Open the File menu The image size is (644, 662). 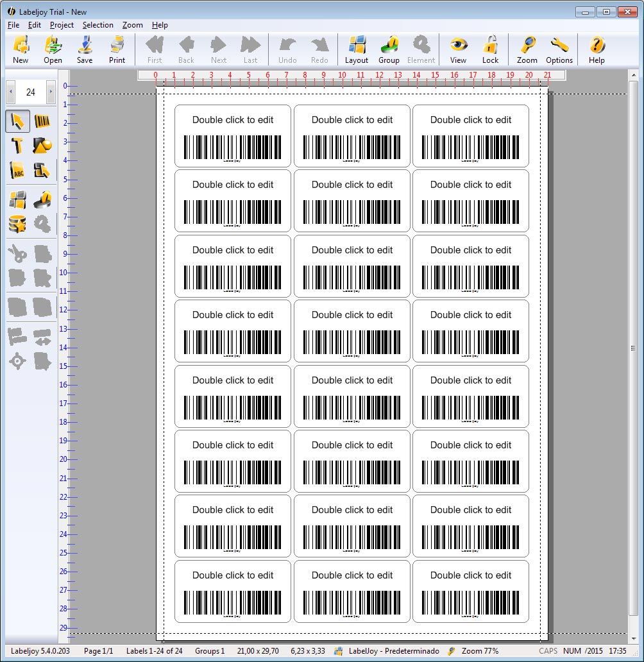click(13, 25)
